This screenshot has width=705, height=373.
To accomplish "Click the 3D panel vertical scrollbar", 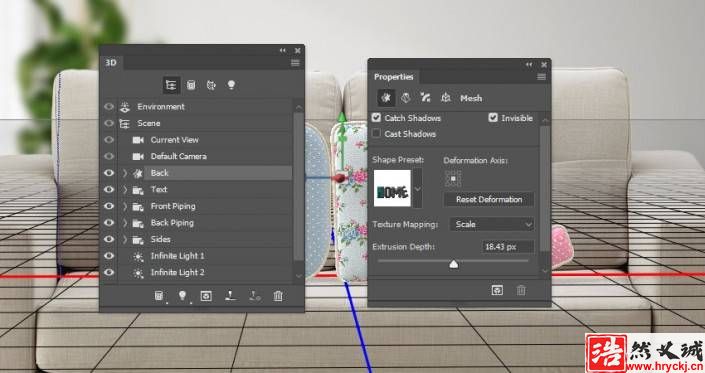I will pos(299,186).
